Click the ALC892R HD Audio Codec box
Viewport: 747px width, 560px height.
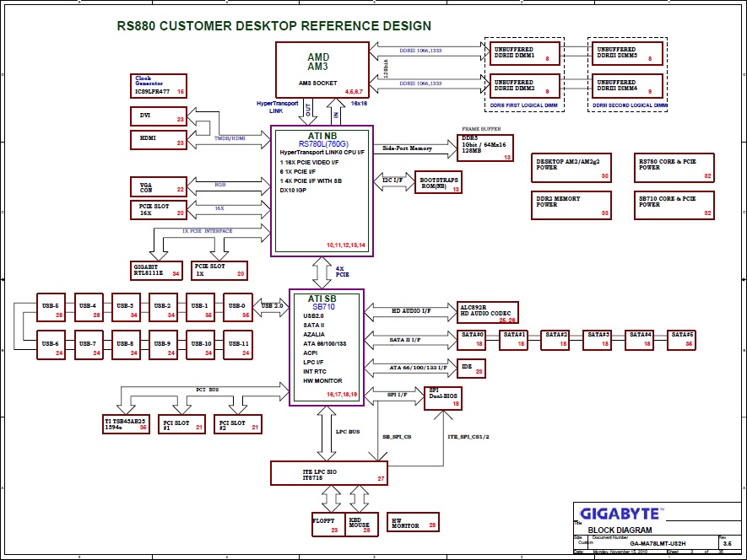(488, 311)
